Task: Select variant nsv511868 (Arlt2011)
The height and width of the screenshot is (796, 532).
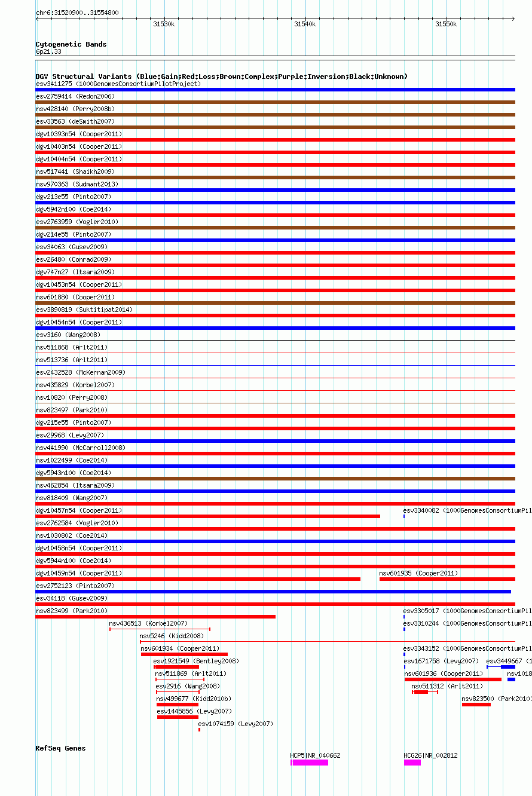Action: tap(72, 347)
